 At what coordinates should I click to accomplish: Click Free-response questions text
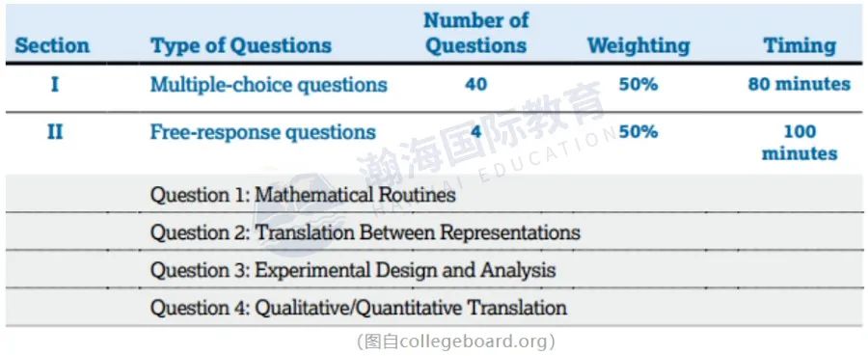263,132
